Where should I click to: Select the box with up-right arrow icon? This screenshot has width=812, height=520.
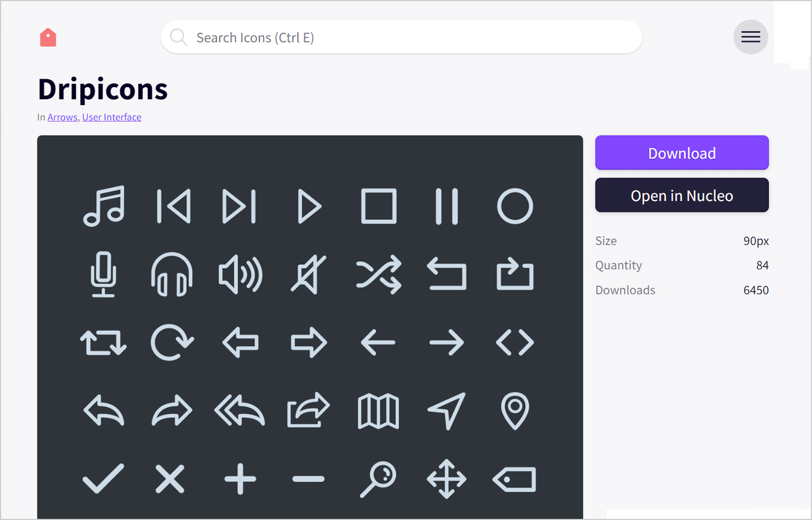515,274
